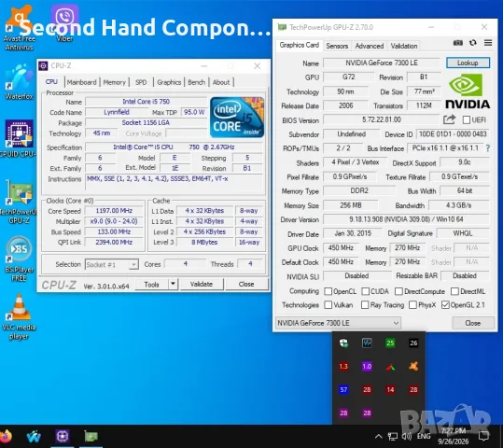Click the BIOS Version 5.72.22.81.00 field
This screenshot has width=503, height=448.
(382, 119)
